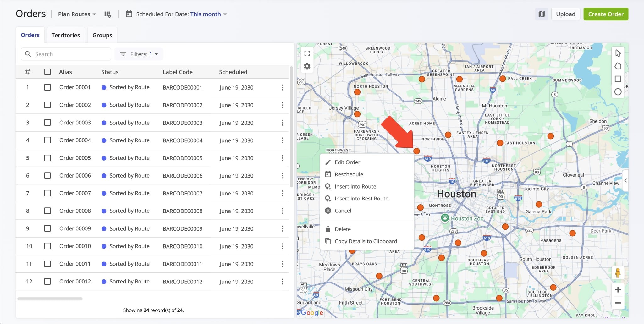
Task: Select the rectangle selection tool
Action: pos(618,79)
